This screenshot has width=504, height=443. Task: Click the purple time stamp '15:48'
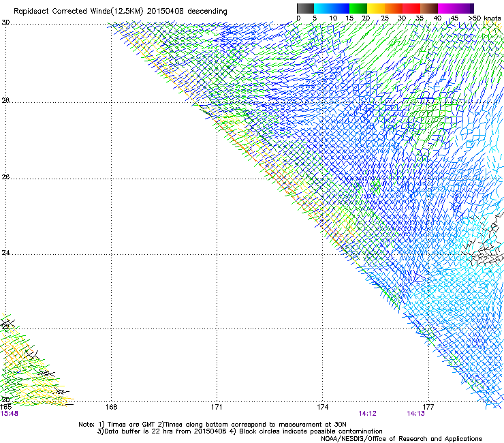(x=9, y=414)
